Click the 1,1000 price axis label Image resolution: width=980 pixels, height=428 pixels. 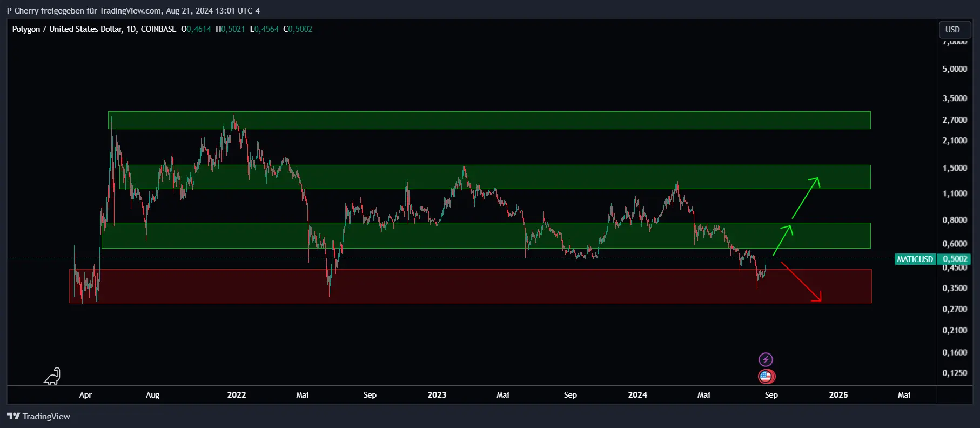[955, 193]
